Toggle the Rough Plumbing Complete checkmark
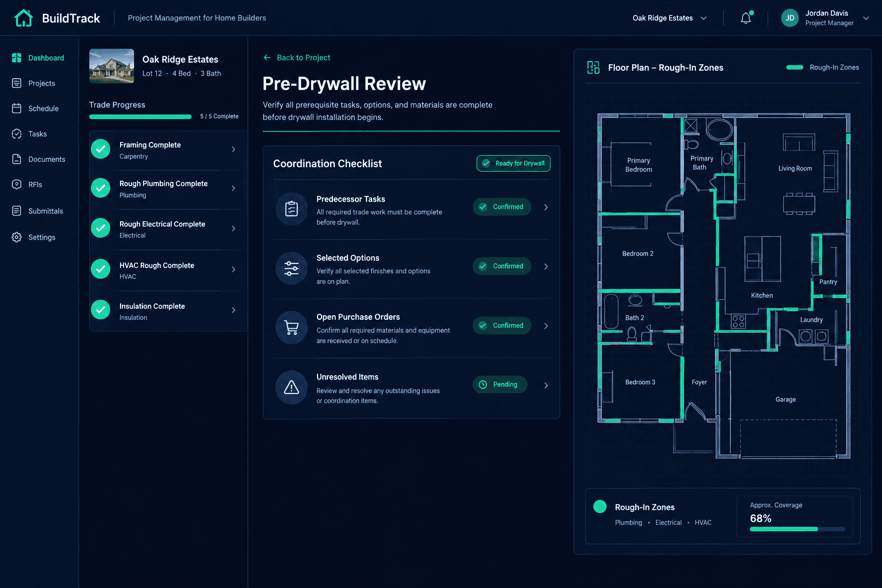The image size is (882, 588). (100, 188)
